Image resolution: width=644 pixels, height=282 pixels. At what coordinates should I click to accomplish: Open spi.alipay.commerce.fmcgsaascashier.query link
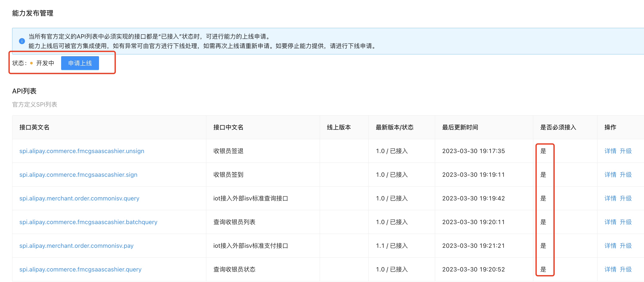pos(80,269)
